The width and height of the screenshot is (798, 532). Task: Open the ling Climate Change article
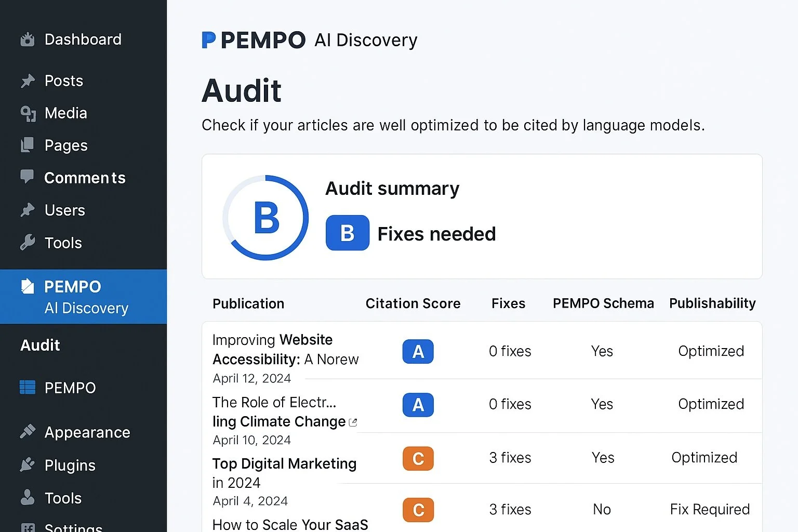coord(279,421)
